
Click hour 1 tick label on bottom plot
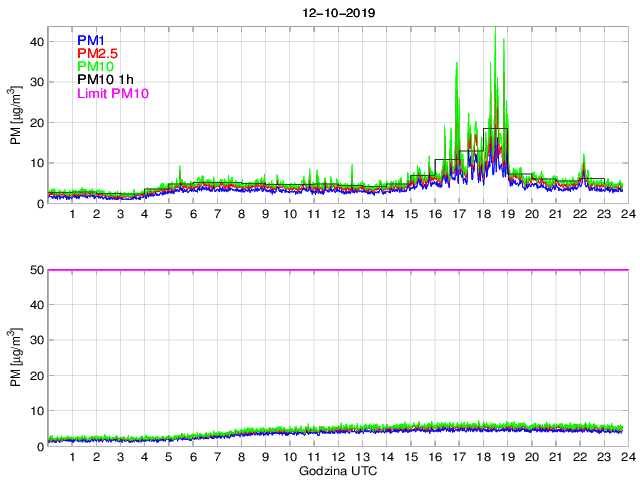point(73,457)
